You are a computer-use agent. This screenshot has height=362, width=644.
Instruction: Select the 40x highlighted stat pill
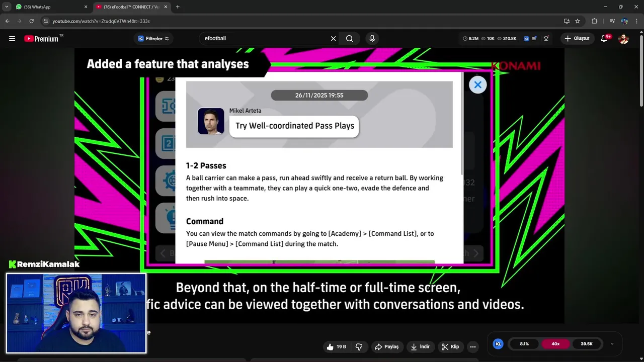(x=555, y=344)
